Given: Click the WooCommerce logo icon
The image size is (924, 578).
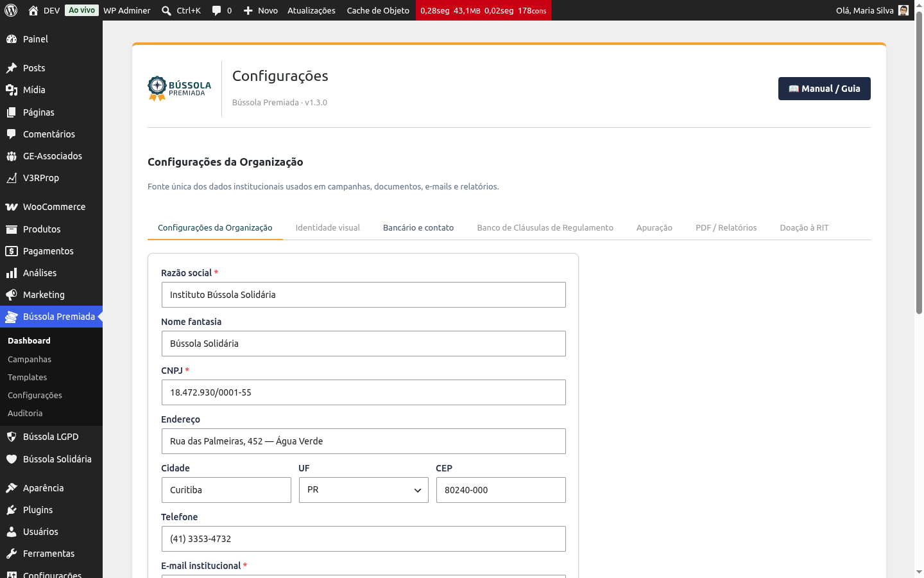Looking at the screenshot, I should (12, 207).
